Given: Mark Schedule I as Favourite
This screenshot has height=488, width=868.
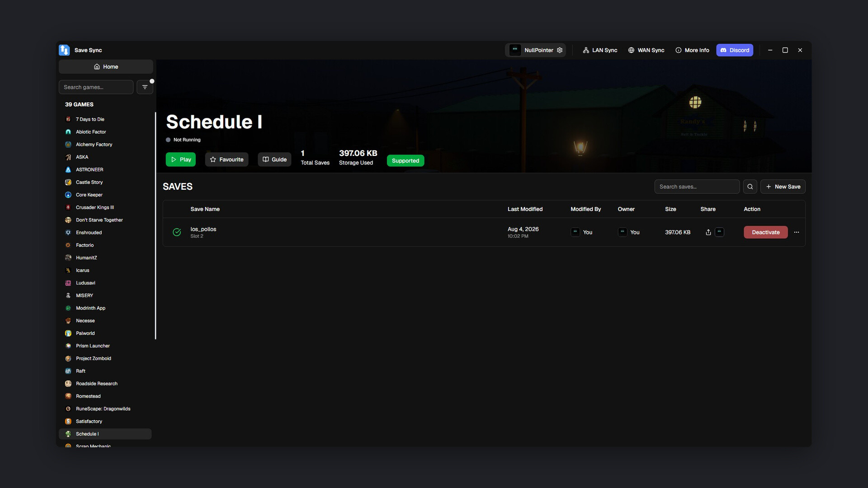Looking at the screenshot, I should click(x=226, y=160).
